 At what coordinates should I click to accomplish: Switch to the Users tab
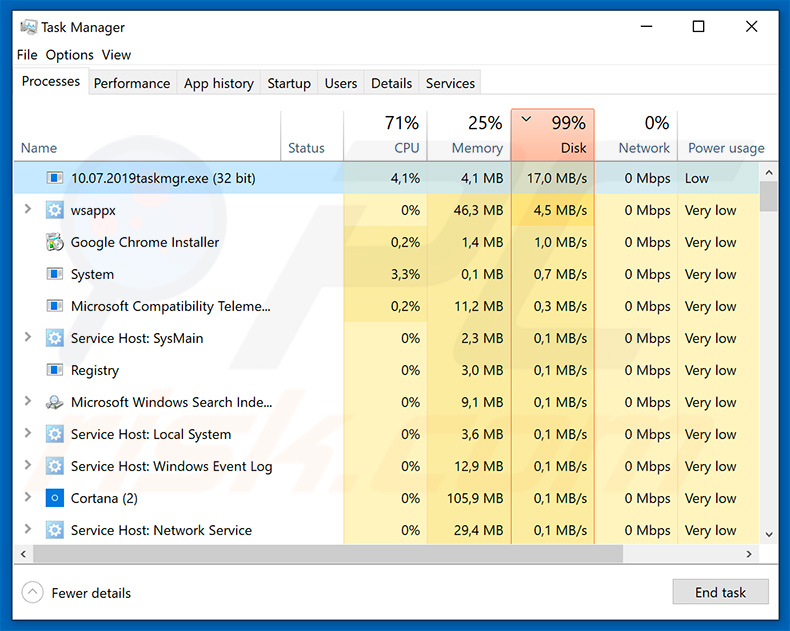[x=341, y=83]
